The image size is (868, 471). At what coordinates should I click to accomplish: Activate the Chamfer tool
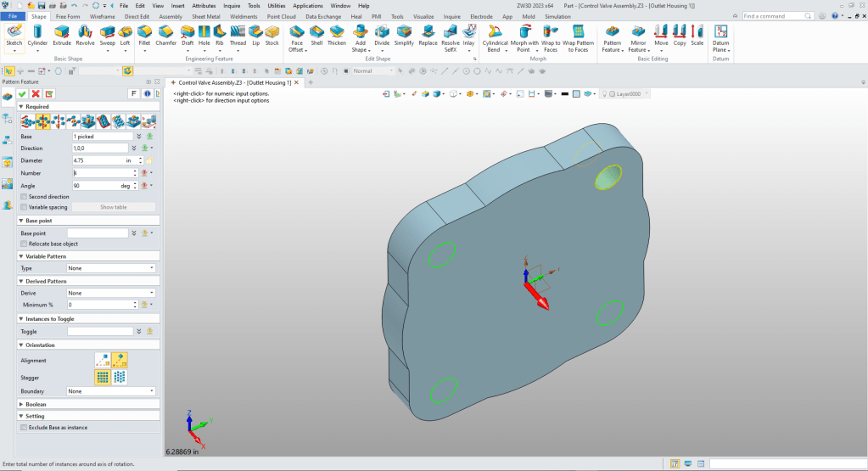(166, 34)
